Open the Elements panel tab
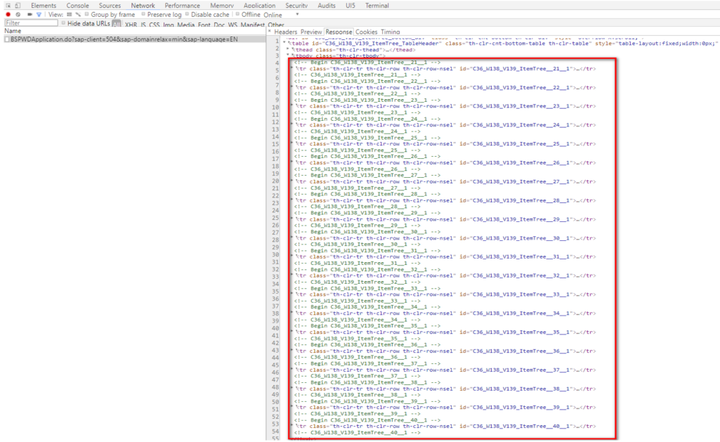The height and width of the screenshot is (442, 720). click(x=43, y=6)
